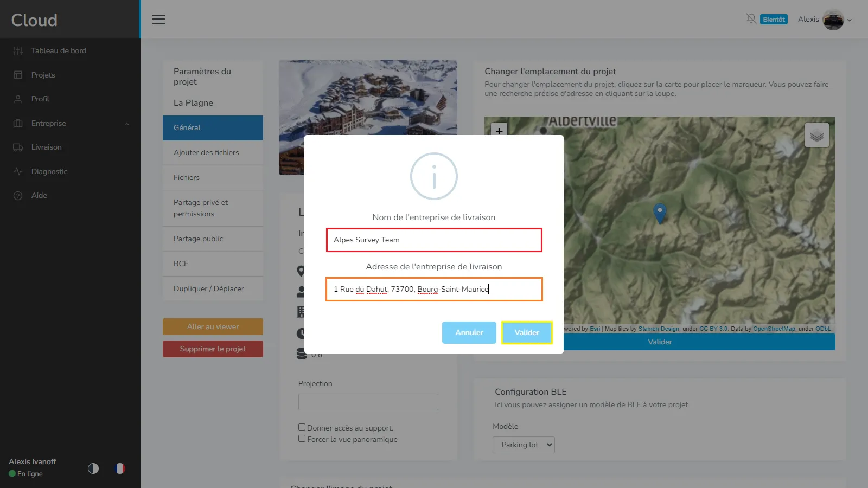This screenshot has width=868, height=488.
Task: Click the Alexis user avatar
Action: click(x=833, y=20)
